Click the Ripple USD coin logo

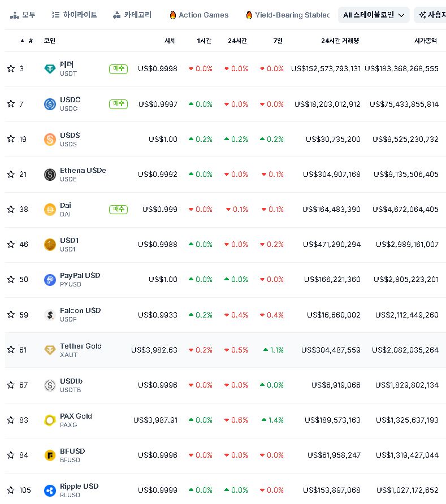pyautogui.click(x=50, y=490)
